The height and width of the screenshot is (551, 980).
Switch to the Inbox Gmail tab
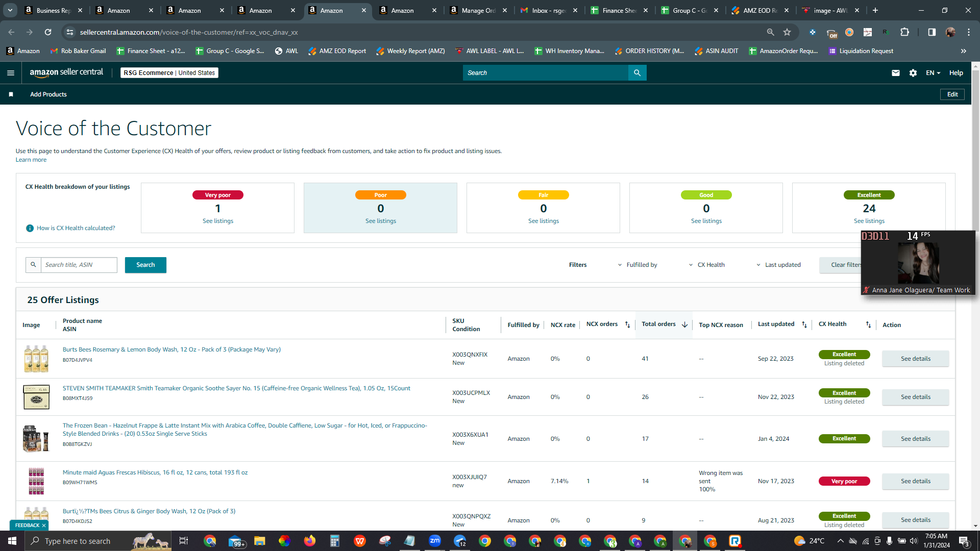click(549, 10)
